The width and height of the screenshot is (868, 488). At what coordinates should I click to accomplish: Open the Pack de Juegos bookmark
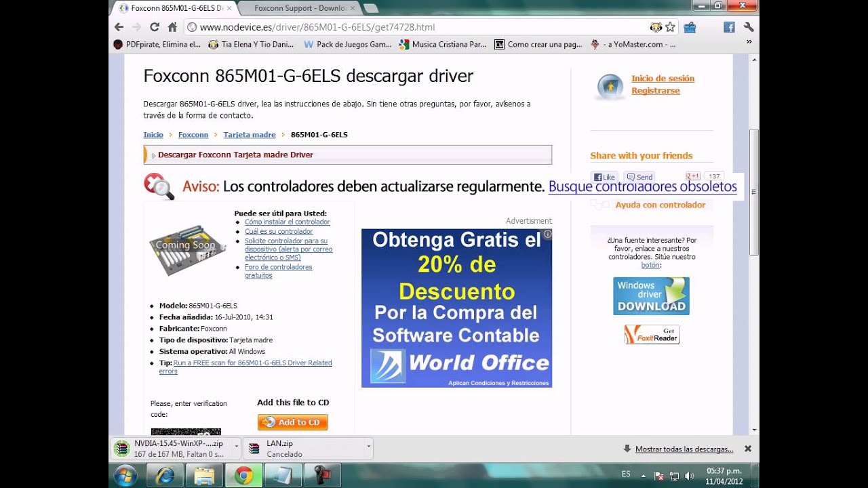tap(348, 45)
